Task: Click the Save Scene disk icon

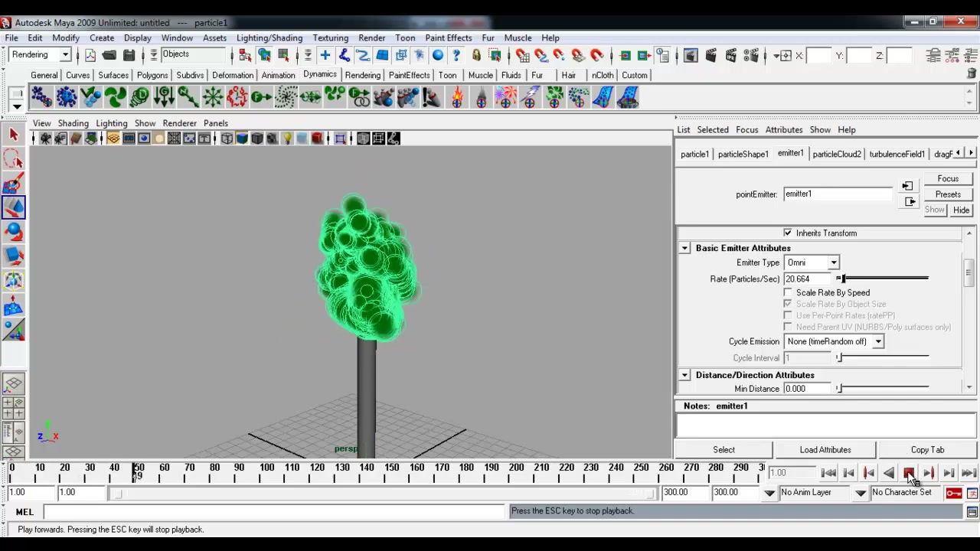Action: 129,55
